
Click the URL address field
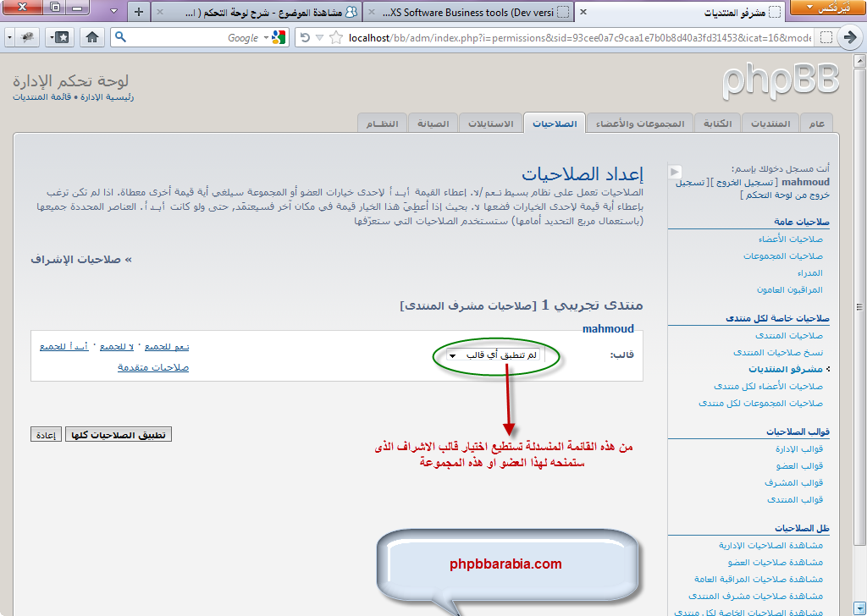[579, 37]
